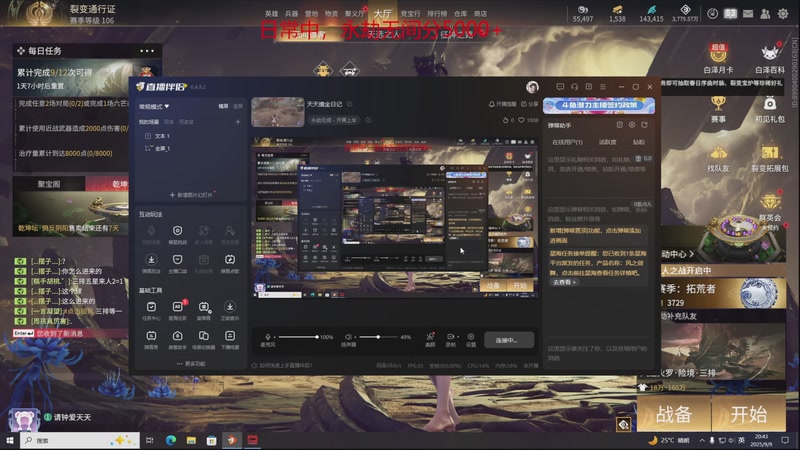This screenshot has width=800, height=450.
Task: Click the stream cover thumbnail
Action: point(278,112)
